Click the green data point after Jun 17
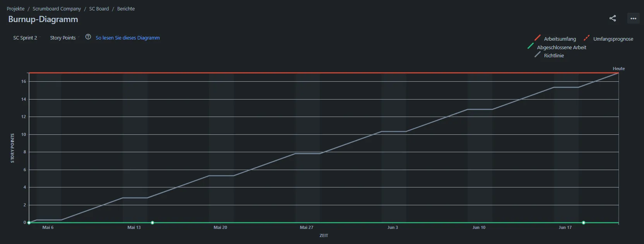The width and height of the screenshot is (644, 244). pyautogui.click(x=584, y=223)
